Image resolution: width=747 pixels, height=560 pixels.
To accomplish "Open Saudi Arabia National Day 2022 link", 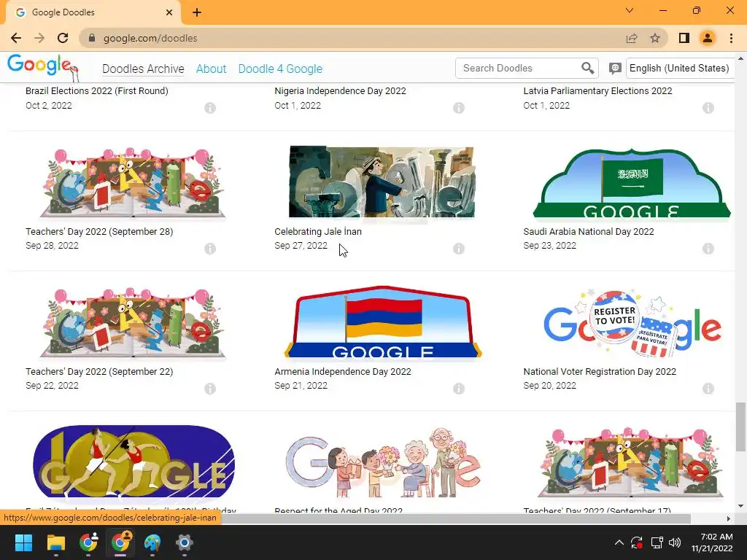I will [589, 231].
